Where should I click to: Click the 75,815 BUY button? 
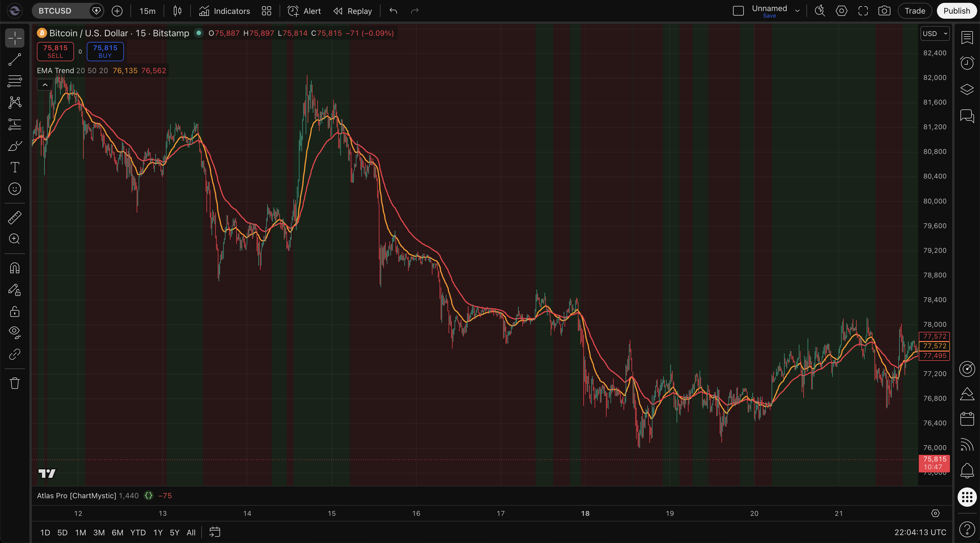(105, 51)
